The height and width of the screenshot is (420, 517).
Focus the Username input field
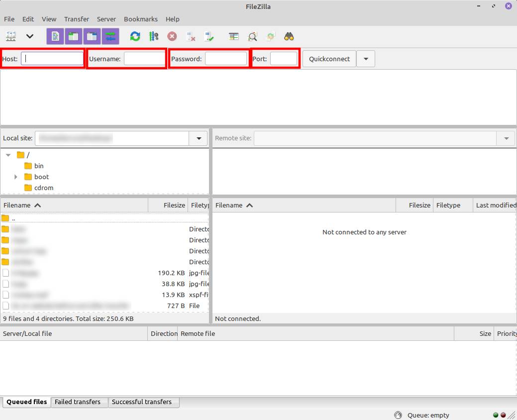[144, 59]
